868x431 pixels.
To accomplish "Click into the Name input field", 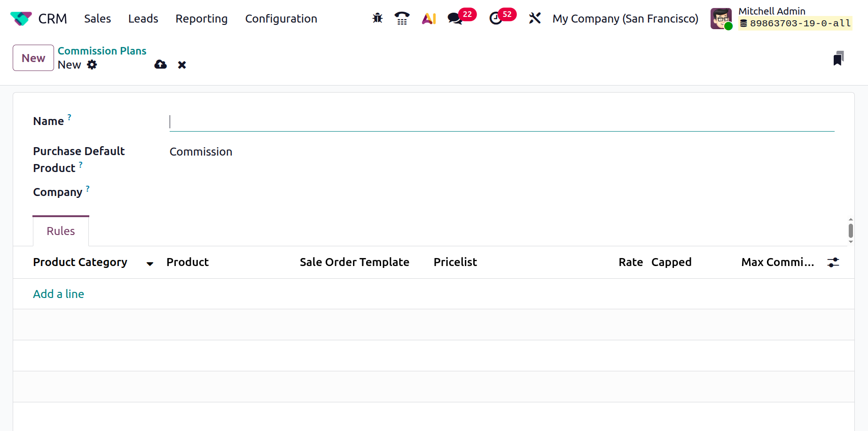I will (x=501, y=122).
